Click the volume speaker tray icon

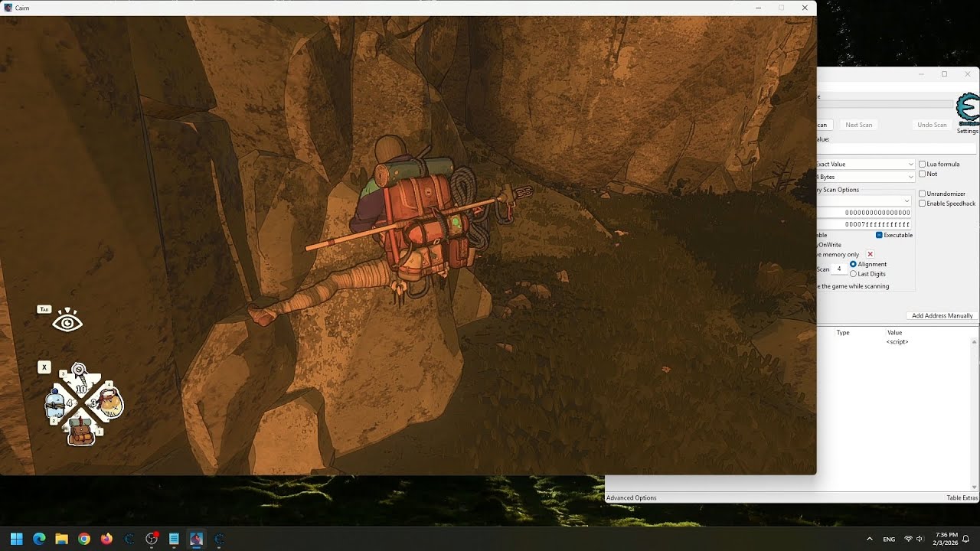coord(920,539)
